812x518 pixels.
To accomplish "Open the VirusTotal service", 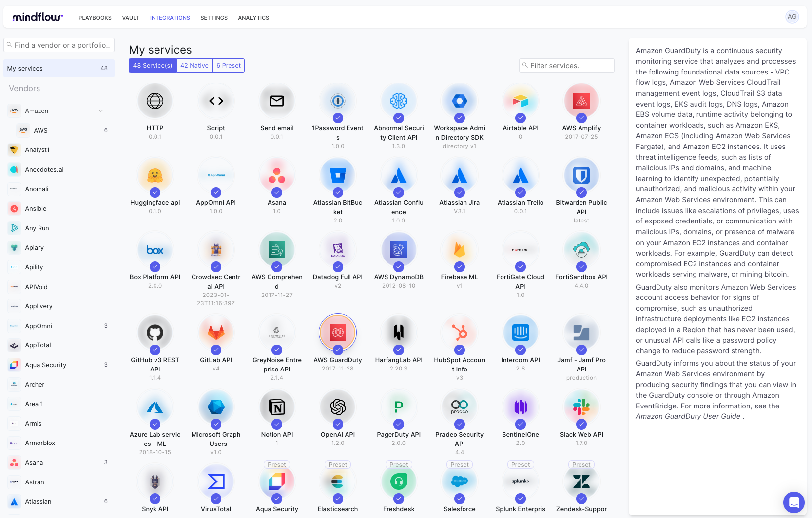I will (x=216, y=481).
